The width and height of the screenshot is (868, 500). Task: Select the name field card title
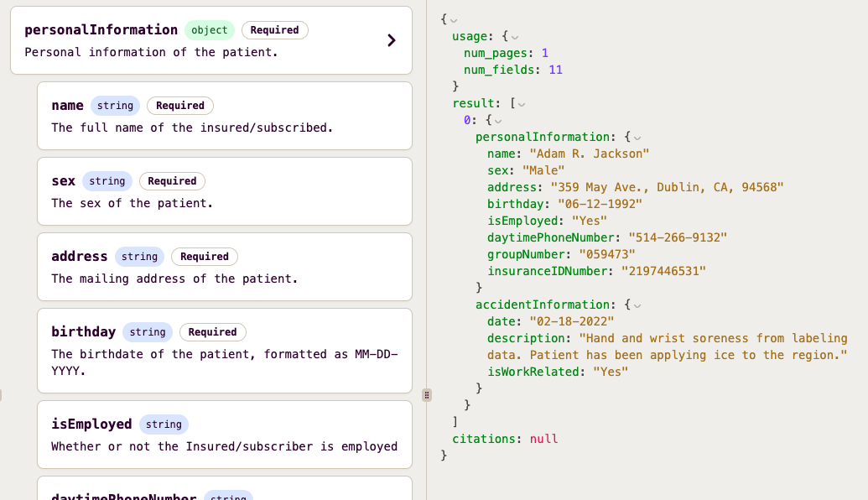click(68, 105)
